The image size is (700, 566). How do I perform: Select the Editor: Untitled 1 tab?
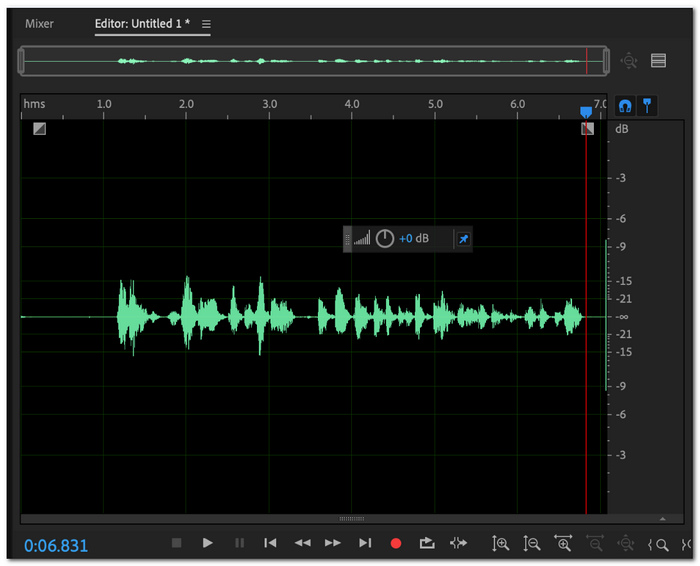142,24
